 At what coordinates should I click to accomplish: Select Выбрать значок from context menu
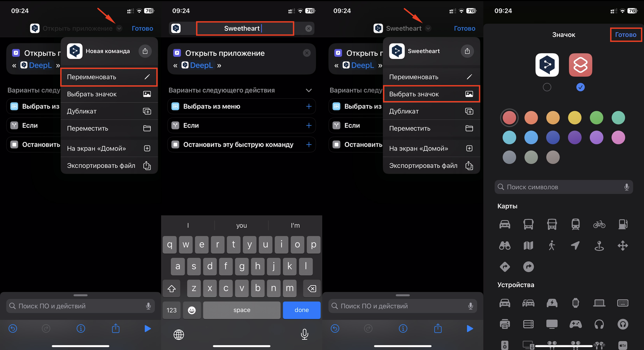[430, 93]
